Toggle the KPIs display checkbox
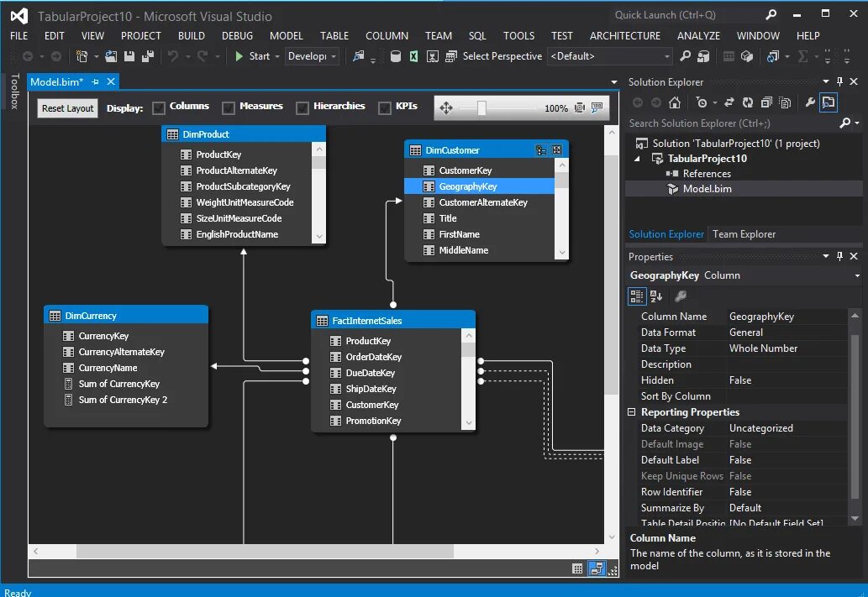 (385, 107)
